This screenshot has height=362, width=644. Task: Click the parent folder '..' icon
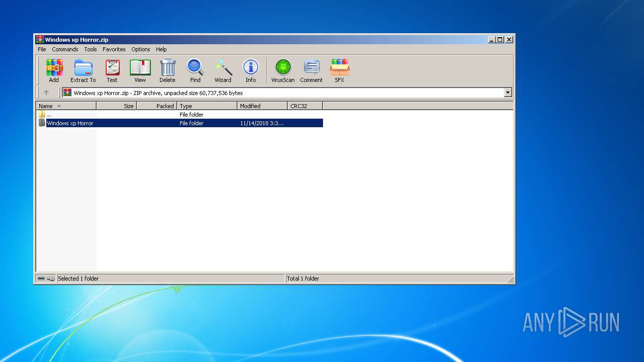tap(42, 115)
